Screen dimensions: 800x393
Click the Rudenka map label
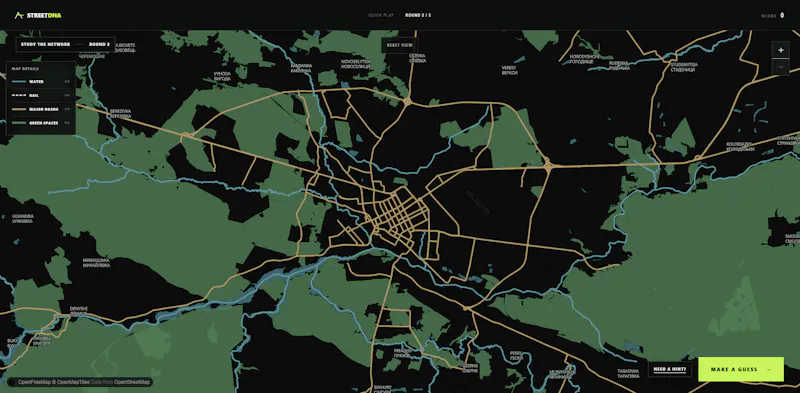click(619, 65)
